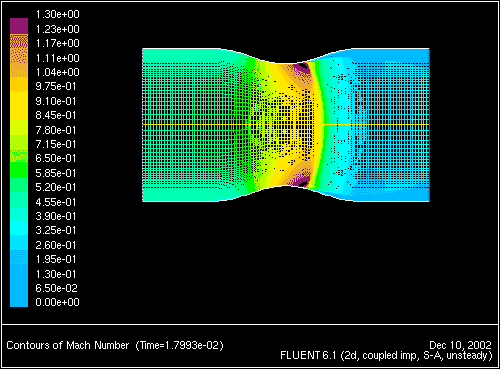Image resolution: width=500 pixels, height=369 pixels.
Task: Click the purple band atop the color legend
Action: click(x=19, y=26)
